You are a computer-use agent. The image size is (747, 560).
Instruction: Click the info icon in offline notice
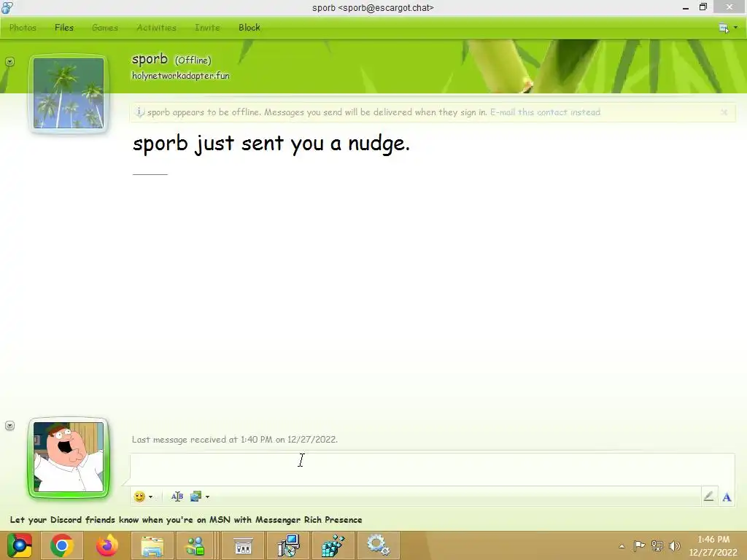pos(139,112)
